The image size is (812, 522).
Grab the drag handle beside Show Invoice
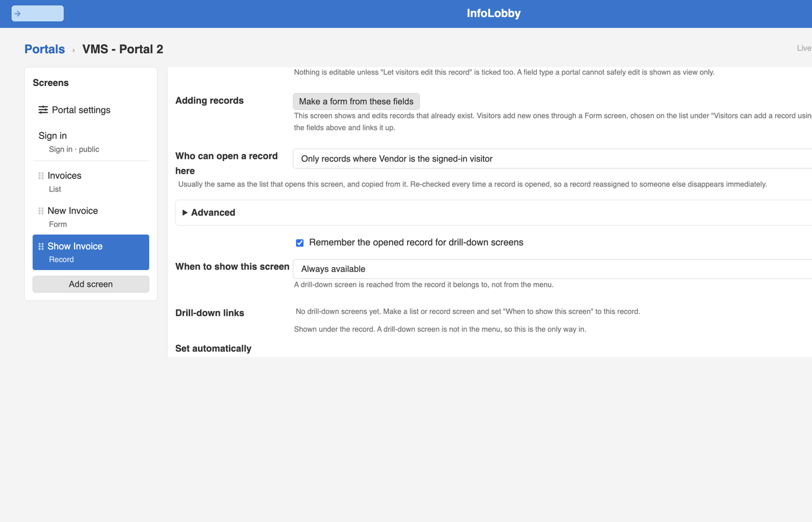tap(41, 246)
